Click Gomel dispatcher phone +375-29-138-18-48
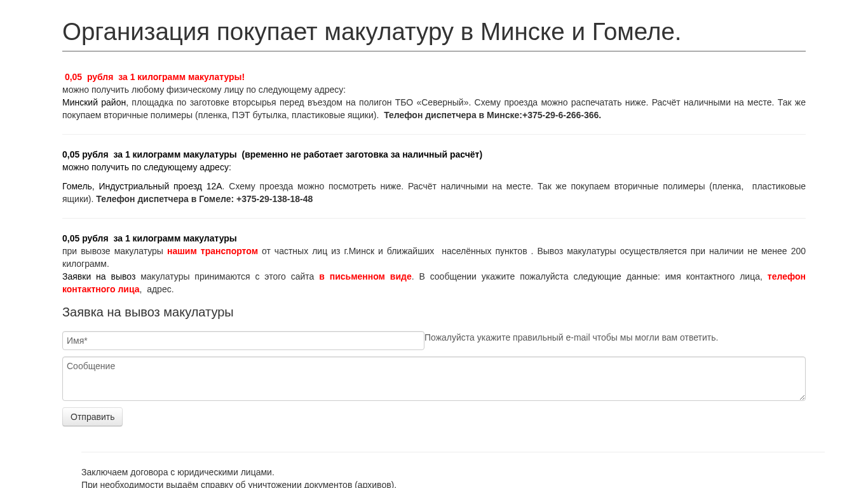This screenshot has width=868, height=488. 275,199
